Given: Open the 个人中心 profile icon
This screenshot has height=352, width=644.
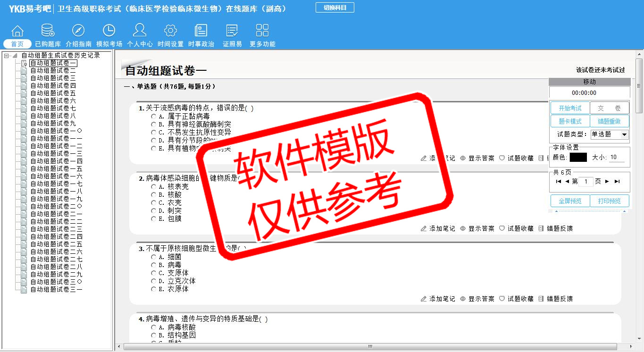Looking at the screenshot, I should [140, 31].
